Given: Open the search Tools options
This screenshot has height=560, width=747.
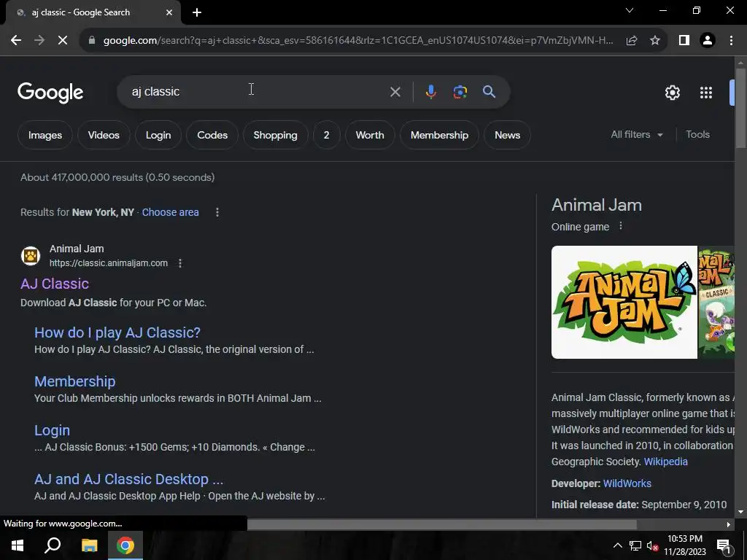Looking at the screenshot, I should [x=697, y=135].
